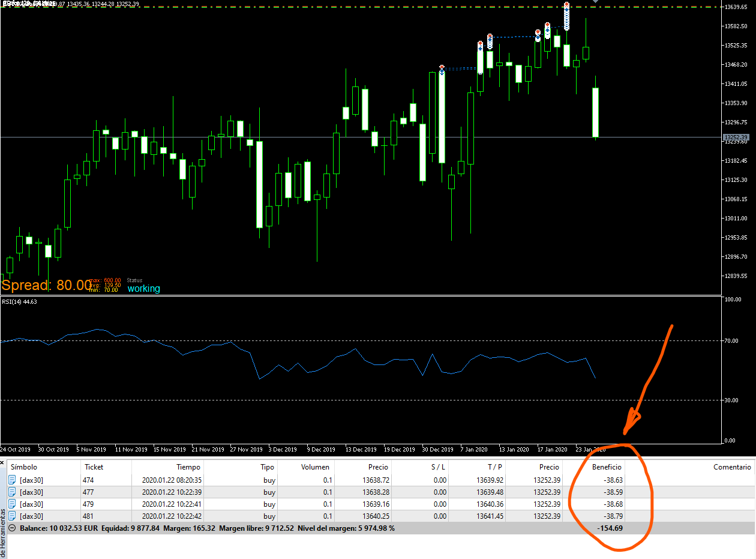
Task: Click price axis label 13068.15
Action: point(736,199)
